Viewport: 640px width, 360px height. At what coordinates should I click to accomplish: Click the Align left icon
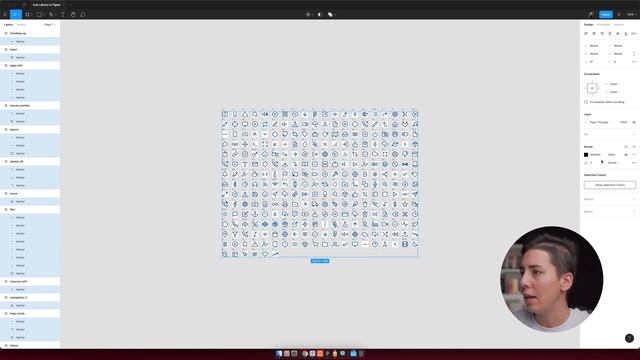[x=586, y=33]
